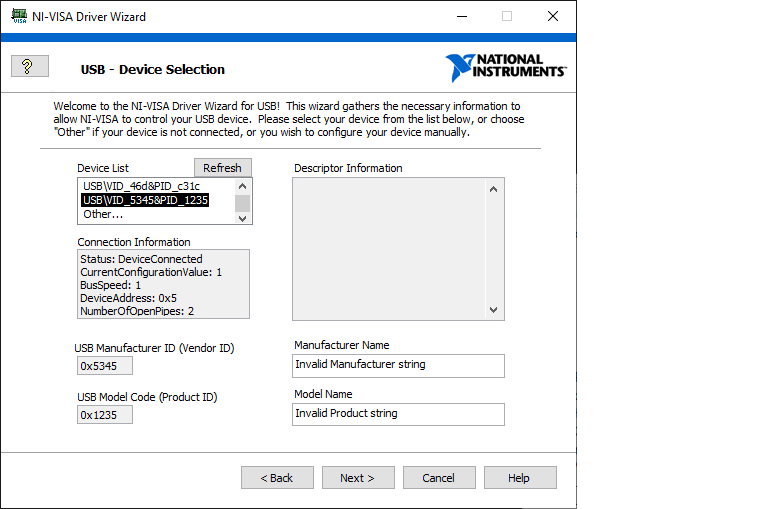Cancel the driver wizard

(x=439, y=478)
